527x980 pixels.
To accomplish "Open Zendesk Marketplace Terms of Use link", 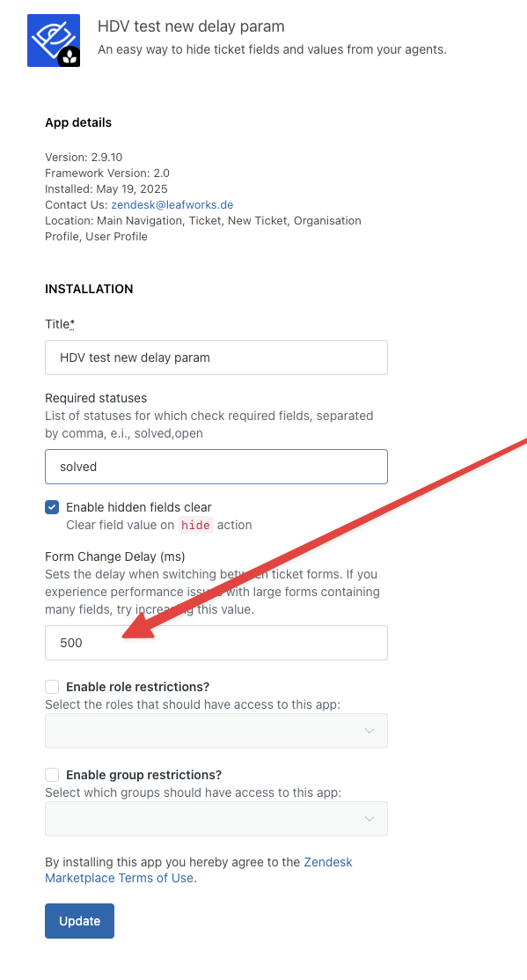I will click(199, 870).
